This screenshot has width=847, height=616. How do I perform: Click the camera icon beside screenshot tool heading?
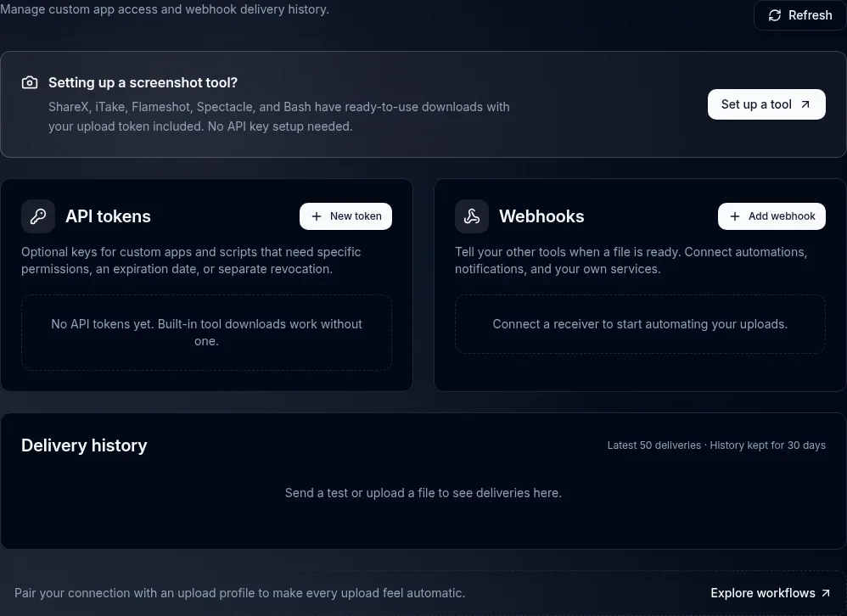(x=30, y=82)
